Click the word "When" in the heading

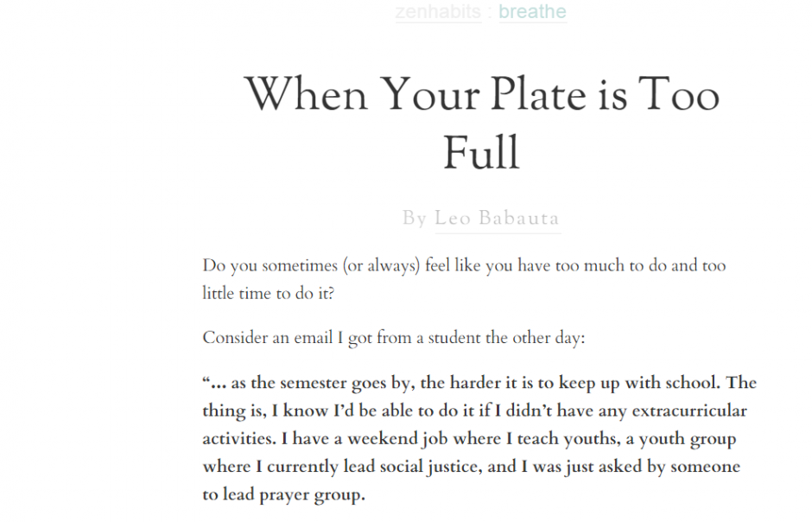(307, 93)
